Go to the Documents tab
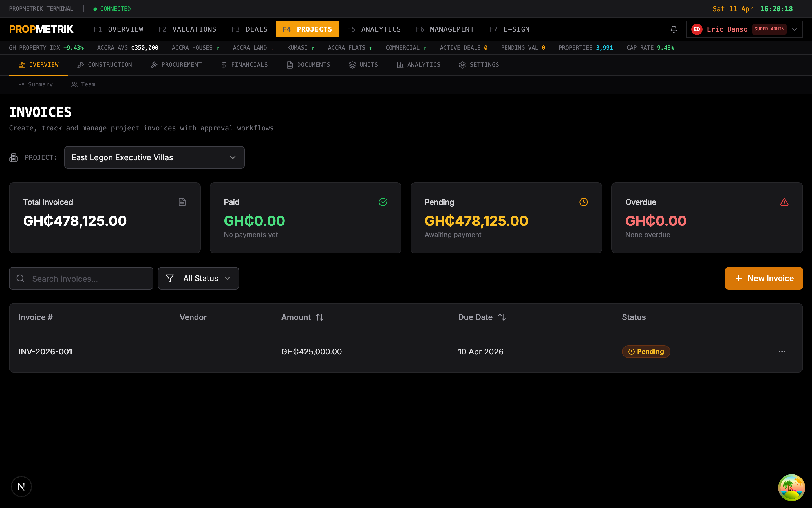Screen dimensions: 812x508 click(x=308, y=65)
